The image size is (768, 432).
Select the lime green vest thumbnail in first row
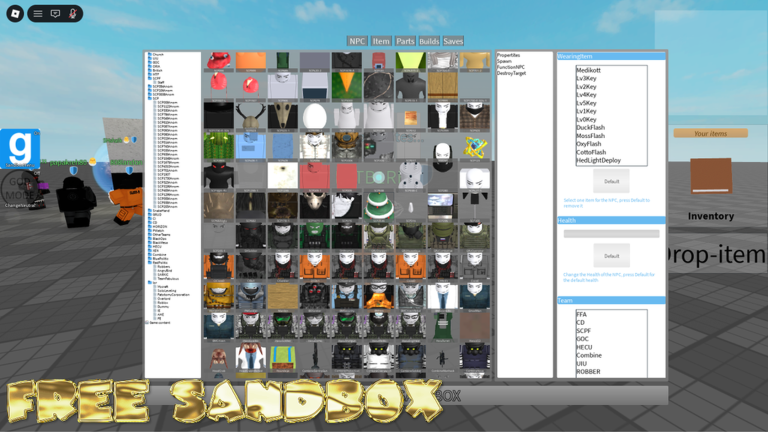click(x=410, y=61)
